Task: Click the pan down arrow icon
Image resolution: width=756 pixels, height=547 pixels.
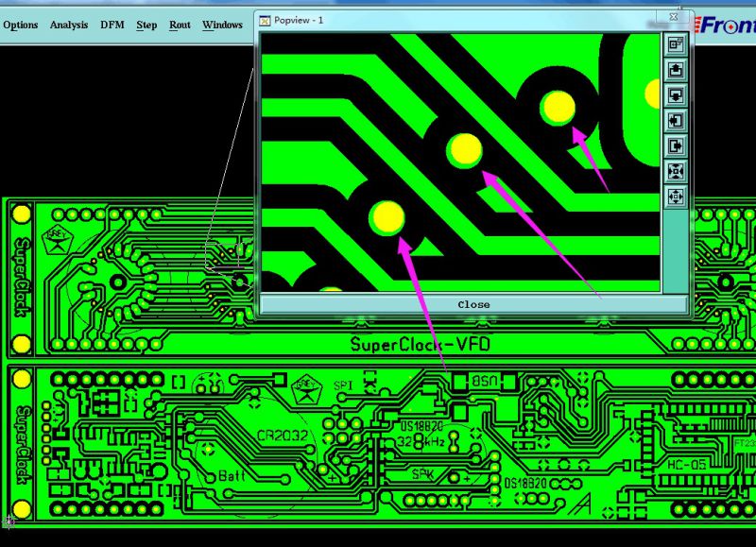Action: tap(676, 94)
